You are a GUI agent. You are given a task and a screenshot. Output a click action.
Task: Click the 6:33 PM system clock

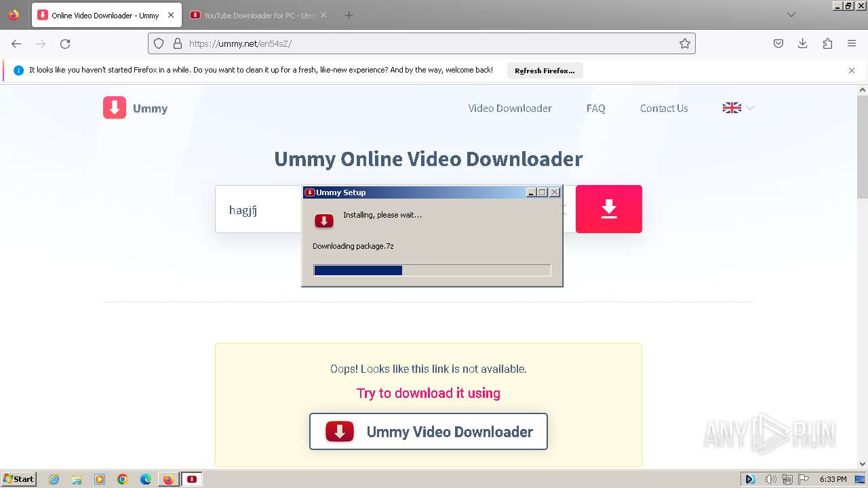(x=833, y=479)
